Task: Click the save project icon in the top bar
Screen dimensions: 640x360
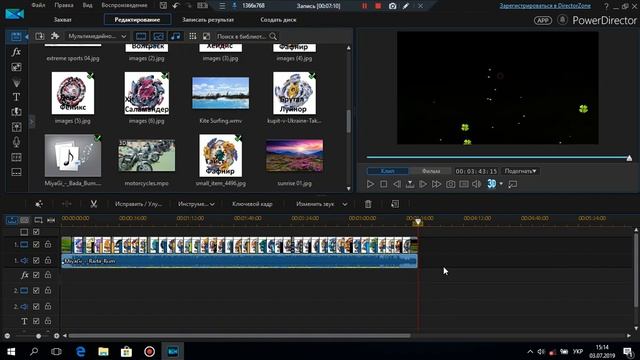Action: [x=163, y=6]
